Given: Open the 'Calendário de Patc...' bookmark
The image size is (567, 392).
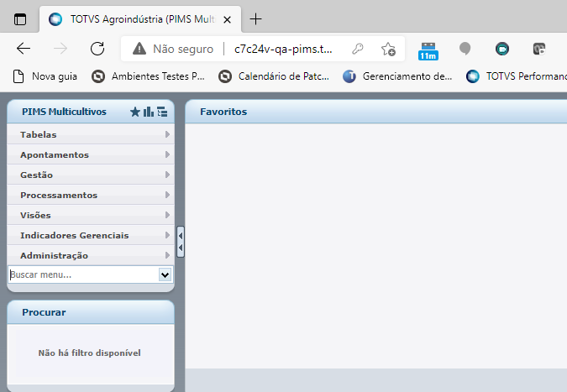Looking at the screenshot, I should pyautogui.click(x=274, y=76).
